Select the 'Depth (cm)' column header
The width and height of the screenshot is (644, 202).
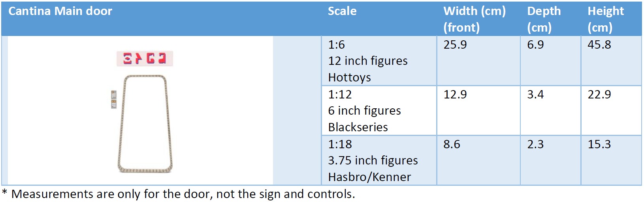(544, 19)
